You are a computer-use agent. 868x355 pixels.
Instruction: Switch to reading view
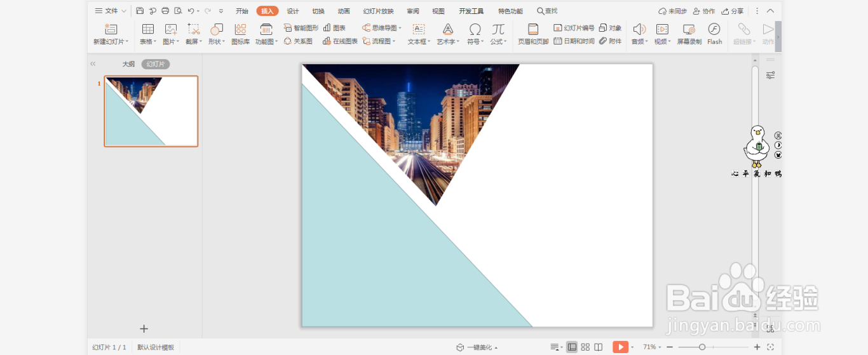click(599, 347)
